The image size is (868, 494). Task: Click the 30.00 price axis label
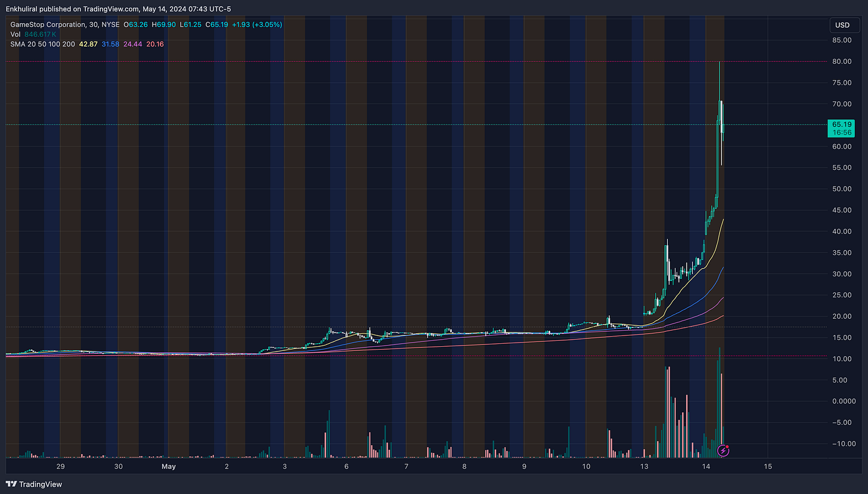842,274
